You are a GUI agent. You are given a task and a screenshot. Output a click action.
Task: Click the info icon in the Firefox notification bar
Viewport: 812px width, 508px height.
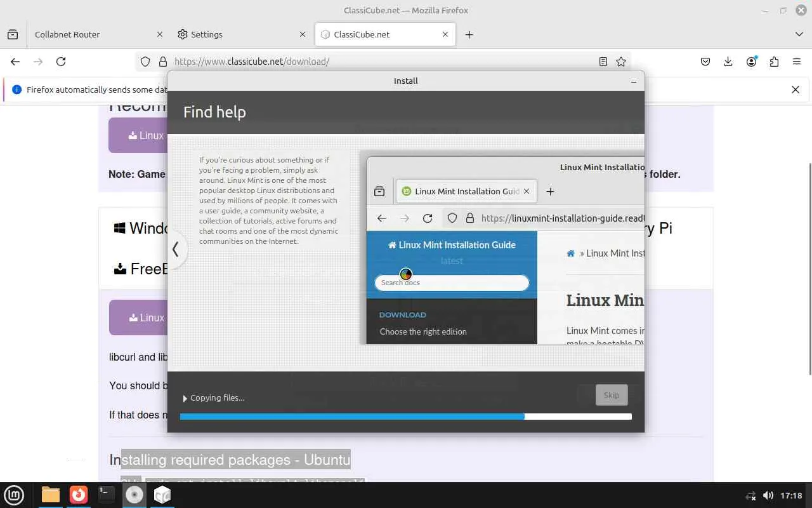tap(17, 90)
